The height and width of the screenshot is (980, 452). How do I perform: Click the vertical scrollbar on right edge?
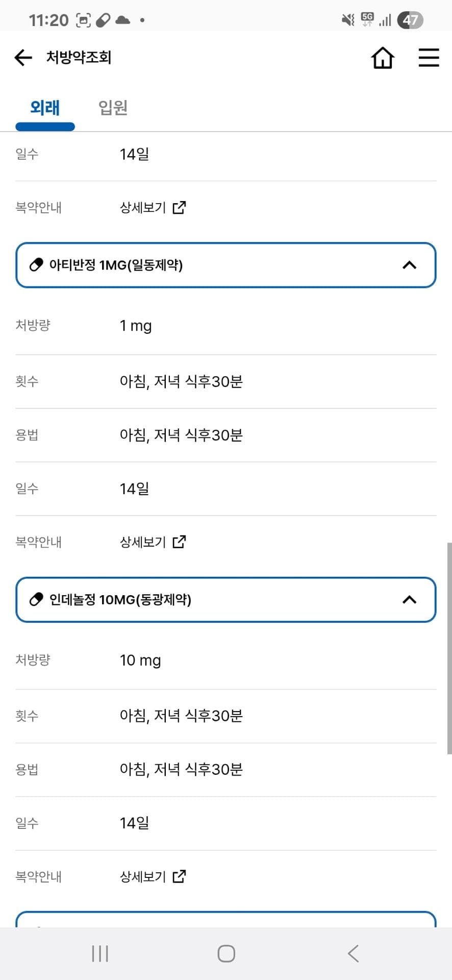[449, 648]
